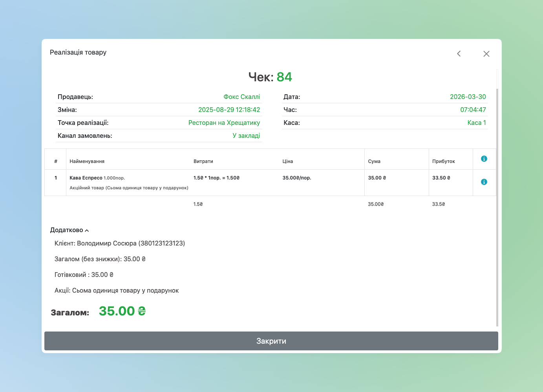
Task: Click the info icon in table header
Action: (484, 159)
